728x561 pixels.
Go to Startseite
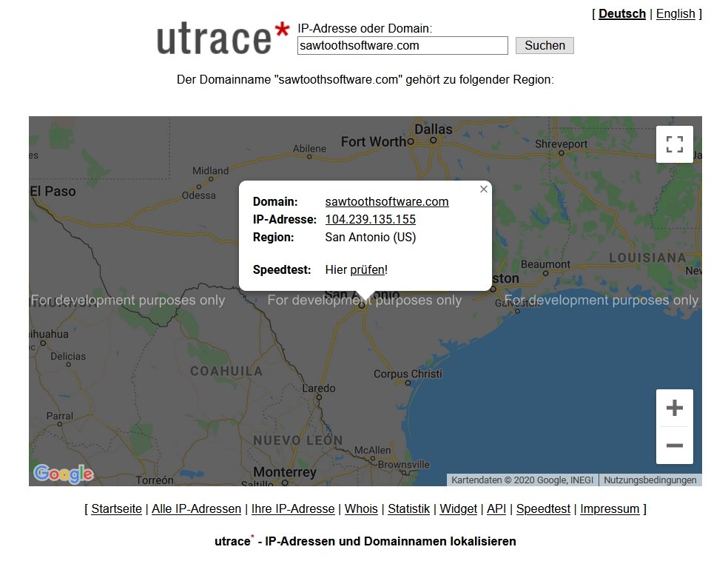click(x=117, y=509)
